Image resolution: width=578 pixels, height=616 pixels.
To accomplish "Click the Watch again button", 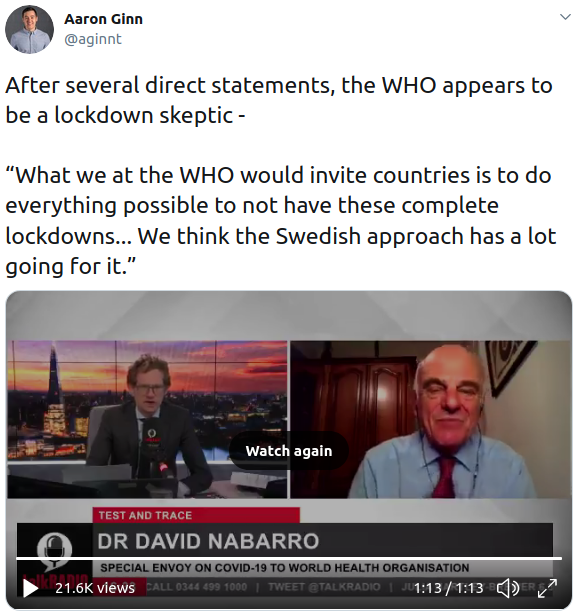I will 289,451.
